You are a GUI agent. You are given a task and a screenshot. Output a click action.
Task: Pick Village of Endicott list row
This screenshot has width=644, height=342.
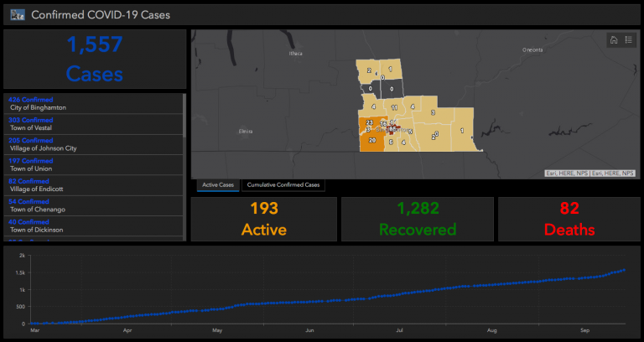tap(94, 185)
